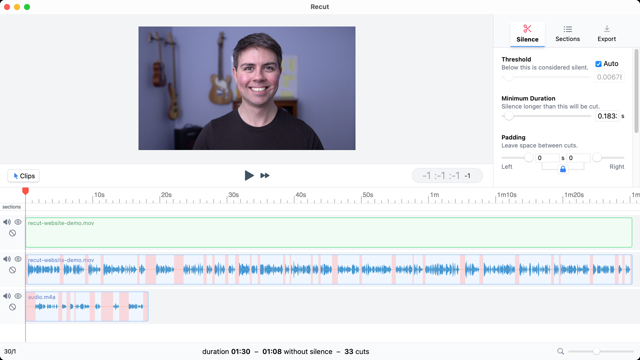
Task: Disable silence cutting on the audio.m4a track
Action: 13,307
